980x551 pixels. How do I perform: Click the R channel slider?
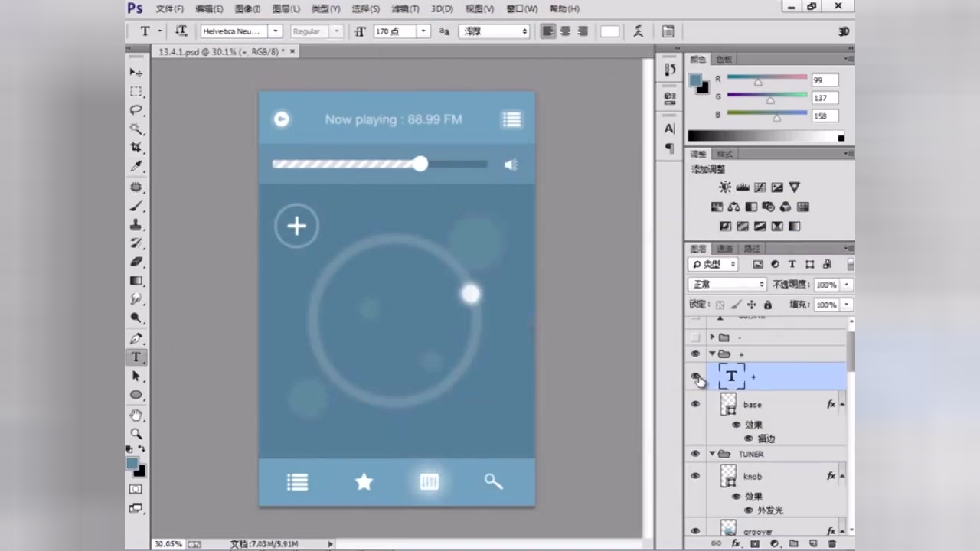point(767,80)
